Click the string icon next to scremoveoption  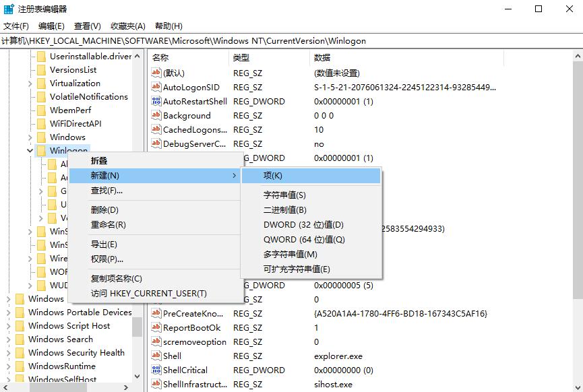click(156, 341)
